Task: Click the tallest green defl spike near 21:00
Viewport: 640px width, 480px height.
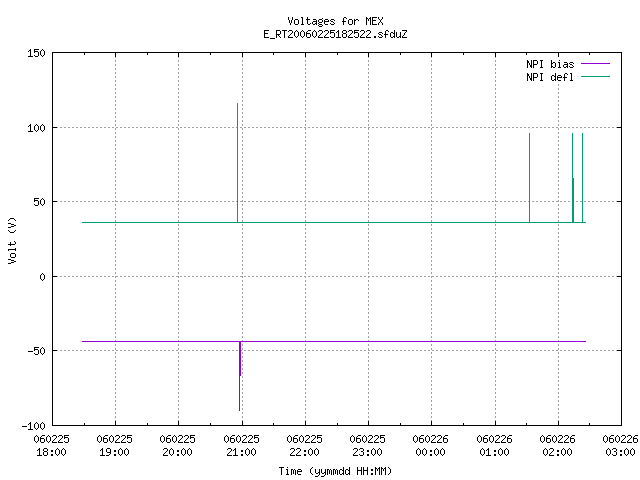Action: coord(238,162)
